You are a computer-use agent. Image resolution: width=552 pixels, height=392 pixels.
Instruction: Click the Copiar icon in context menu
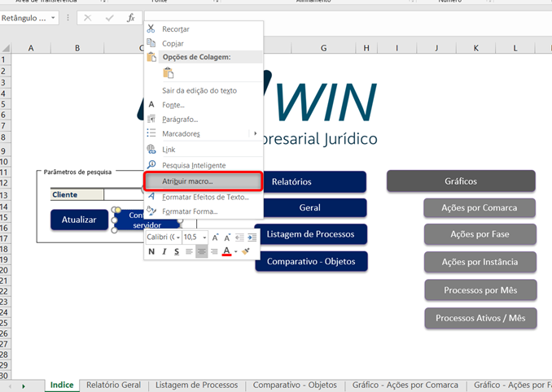click(x=151, y=43)
